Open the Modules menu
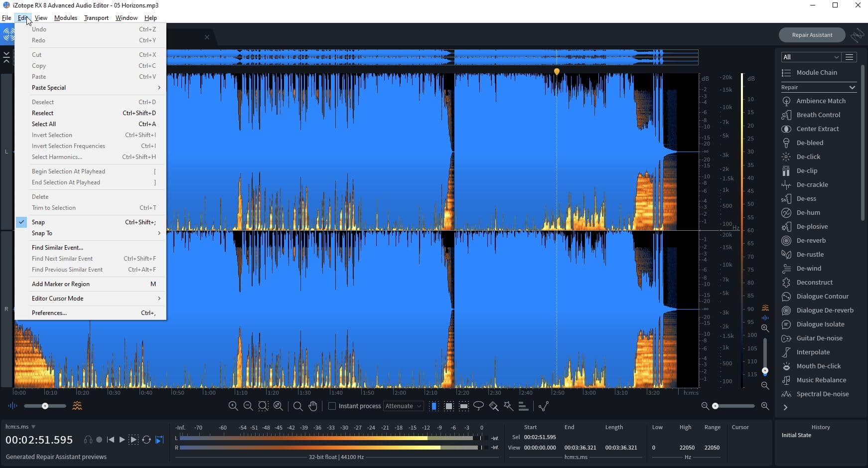868x468 pixels. pos(65,17)
